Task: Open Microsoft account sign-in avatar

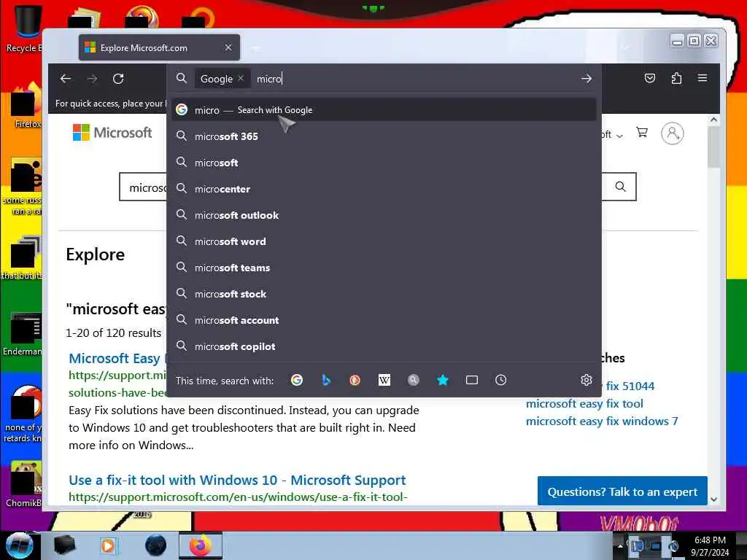Action: 672,134
